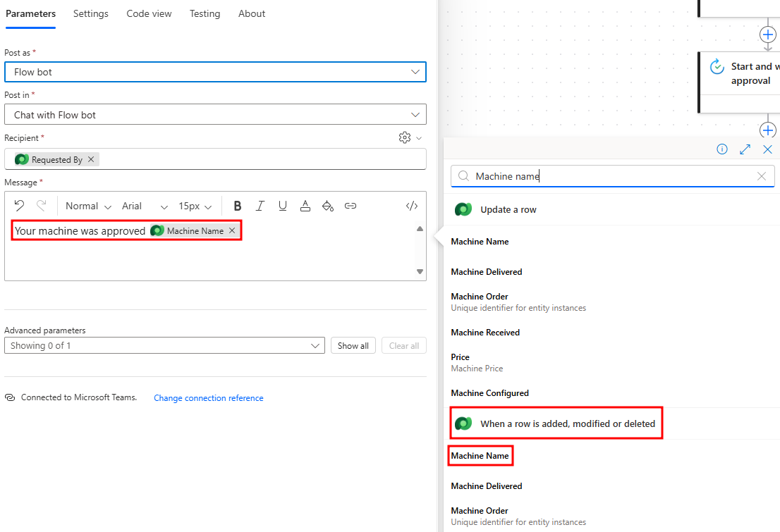Open the highlight color fill tool
This screenshot has width=780, height=532.
(328, 206)
